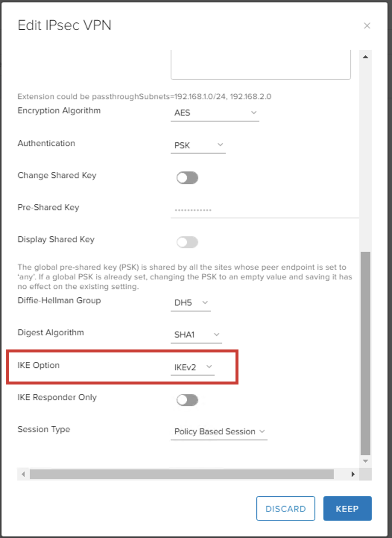Click the horizontal scrollbar left arrow
The image size is (392, 538).
click(x=23, y=474)
